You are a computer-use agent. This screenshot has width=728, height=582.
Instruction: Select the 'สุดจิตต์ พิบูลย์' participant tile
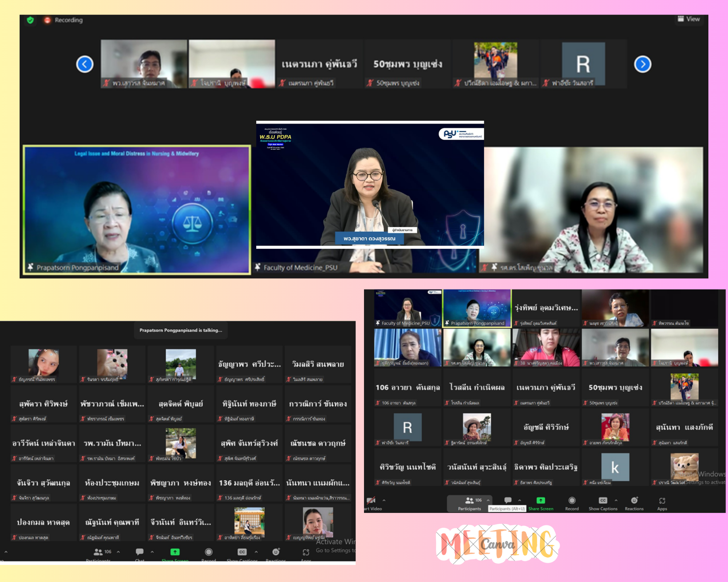[181, 404]
